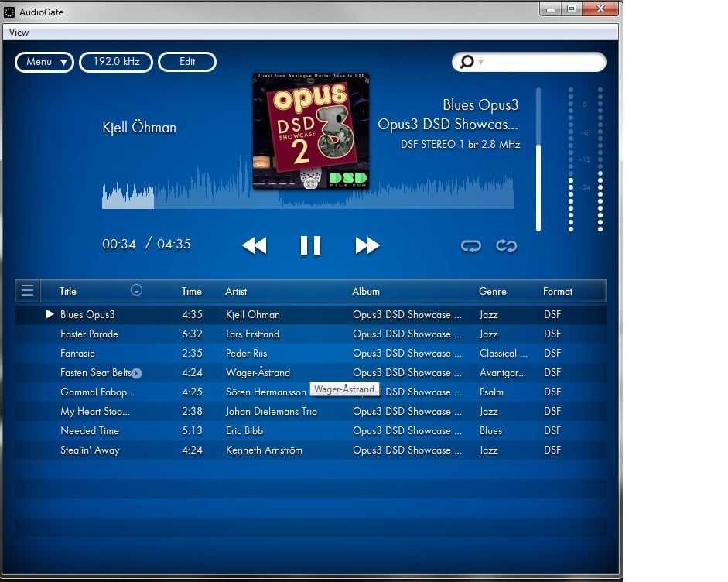Click the Kjell Öhman artist name in player

point(139,127)
